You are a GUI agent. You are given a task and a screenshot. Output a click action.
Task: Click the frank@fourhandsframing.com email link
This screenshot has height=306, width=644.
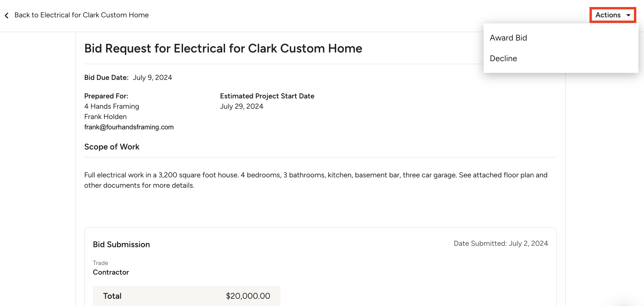coord(129,127)
